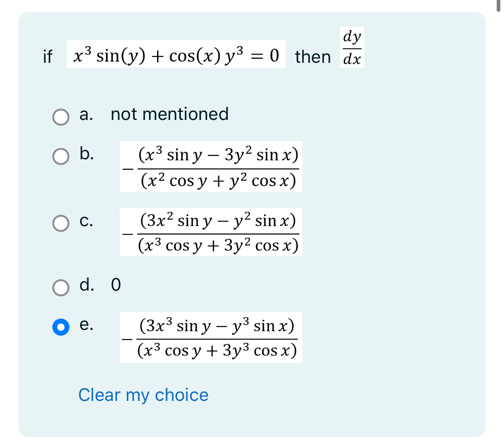Click option b formula with x³ sin y numerator
This screenshot has height=439, width=504.
click(211, 166)
